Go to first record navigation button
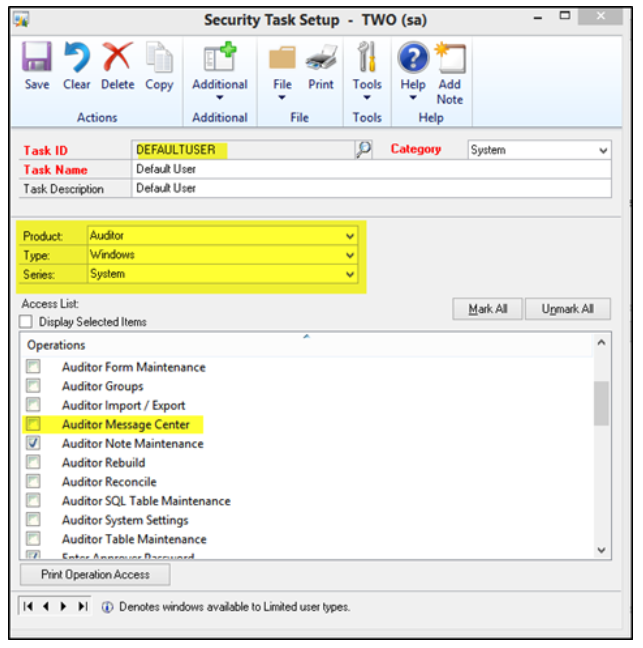Image resolution: width=643 pixels, height=648 pixels. [28, 606]
